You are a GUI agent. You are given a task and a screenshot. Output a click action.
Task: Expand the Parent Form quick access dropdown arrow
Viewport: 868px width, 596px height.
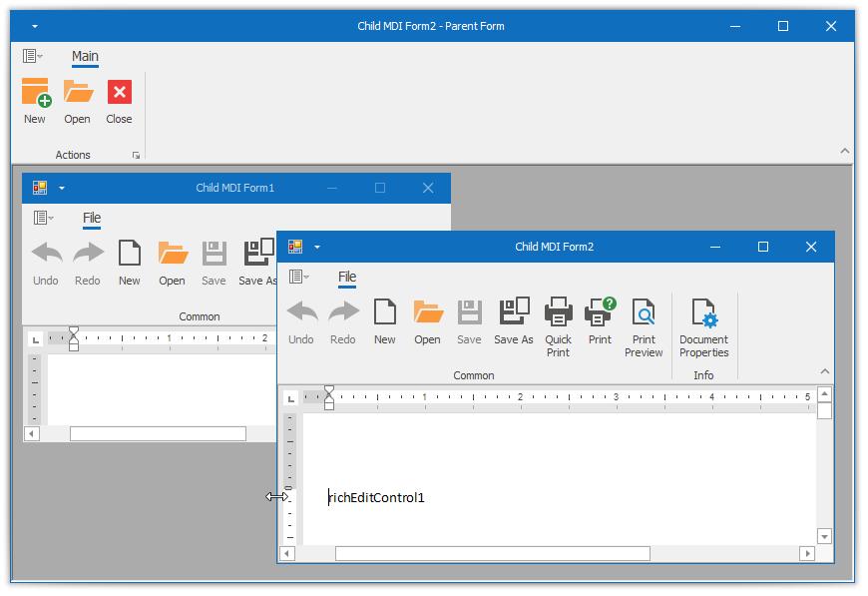click(34, 27)
